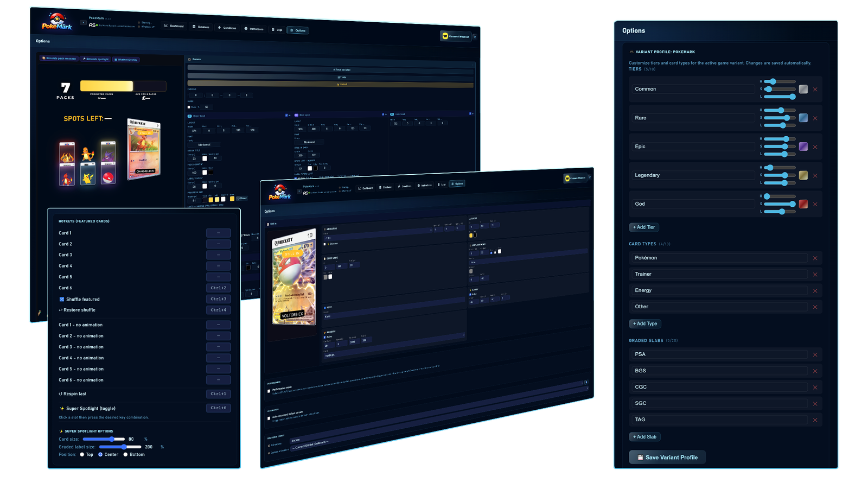Open the Animation effect dropdown in Voltorb window

378,234
